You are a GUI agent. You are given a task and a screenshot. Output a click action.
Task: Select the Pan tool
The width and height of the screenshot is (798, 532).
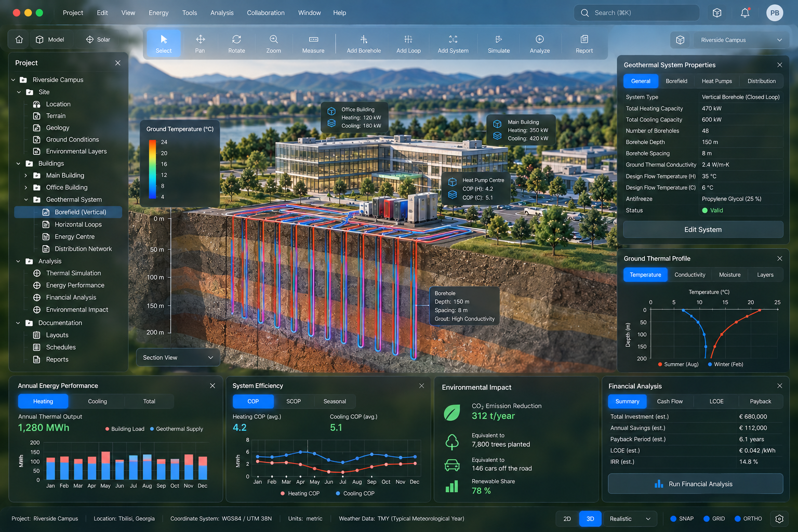pyautogui.click(x=200, y=44)
